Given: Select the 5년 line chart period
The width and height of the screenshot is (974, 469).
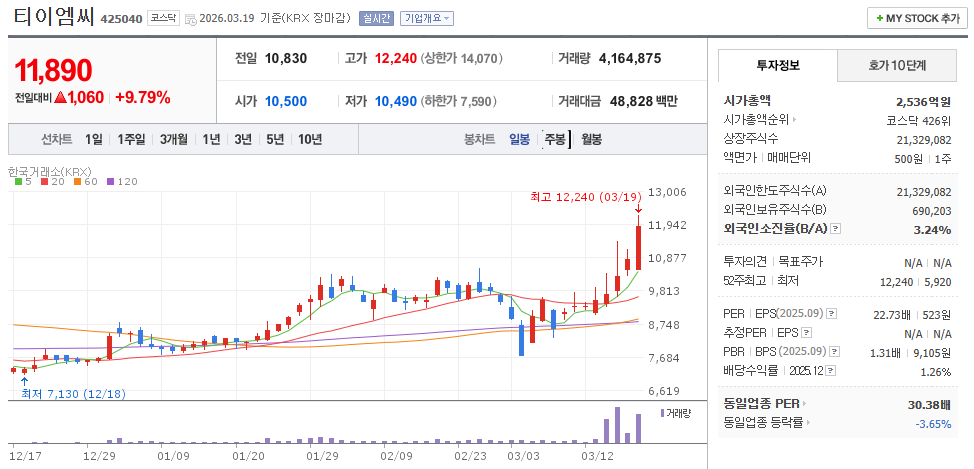Looking at the screenshot, I should coord(275,139).
